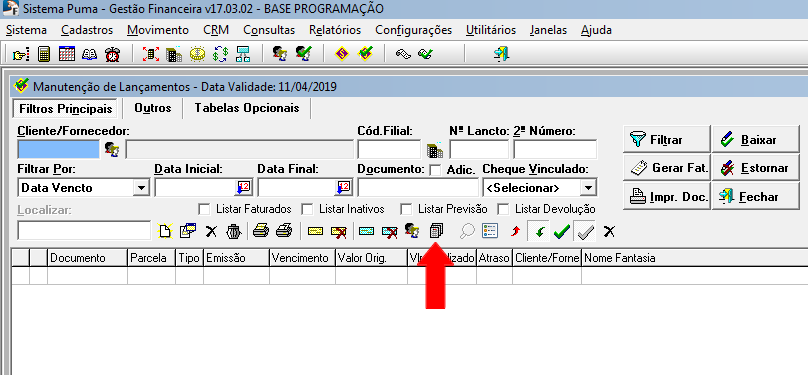
Task: Click the first printer icon
Action: click(x=261, y=231)
